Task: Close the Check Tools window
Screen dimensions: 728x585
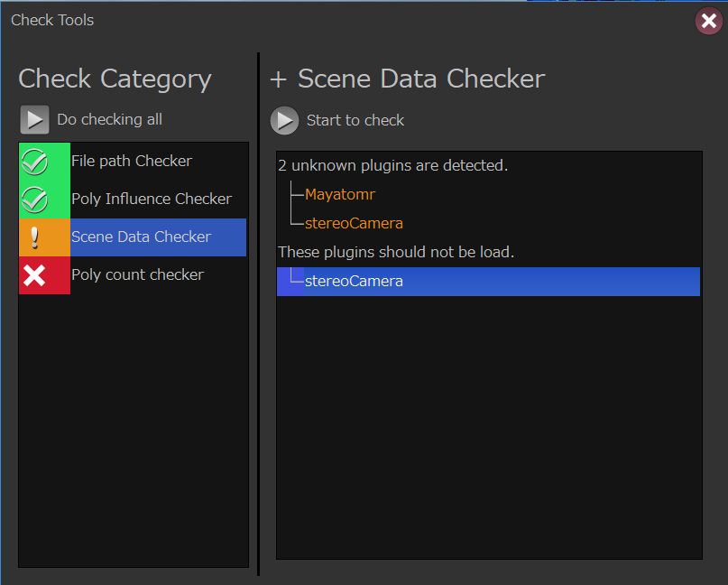Action: pyautogui.click(x=708, y=21)
